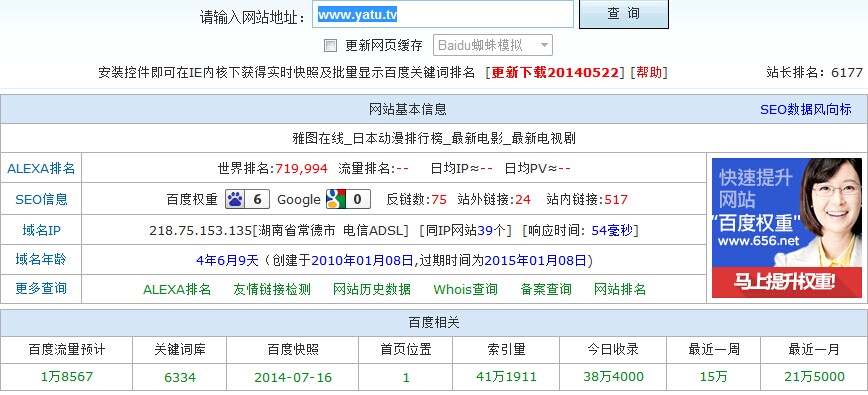This screenshot has width=868, height=395.
Task: Click the 百度流量预计 value 1万8567
Action: (x=67, y=377)
